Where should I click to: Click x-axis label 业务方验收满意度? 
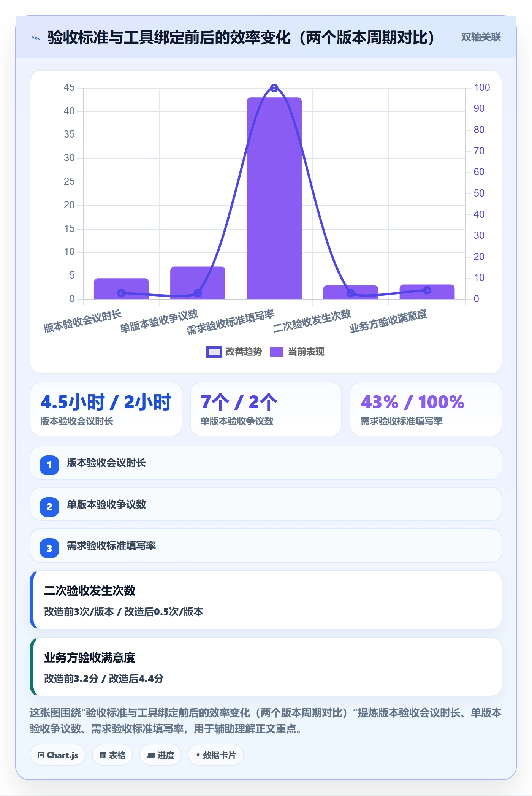(388, 321)
